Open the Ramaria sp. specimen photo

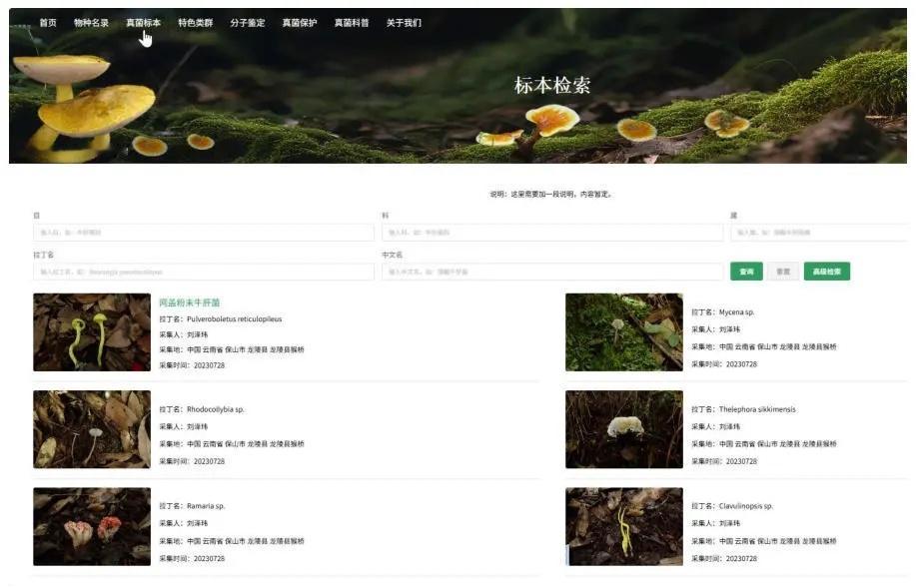pyautogui.click(x=92, y=526)
